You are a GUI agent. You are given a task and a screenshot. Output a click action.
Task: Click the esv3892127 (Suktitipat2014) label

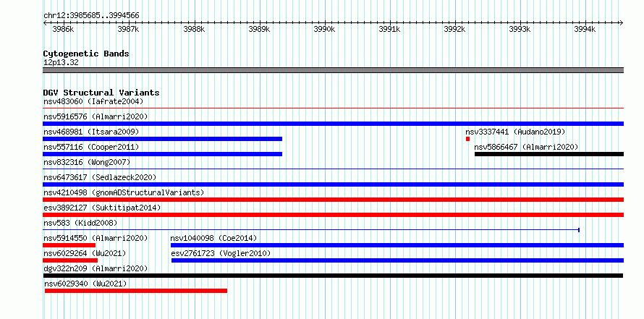[x=102, y=208]
